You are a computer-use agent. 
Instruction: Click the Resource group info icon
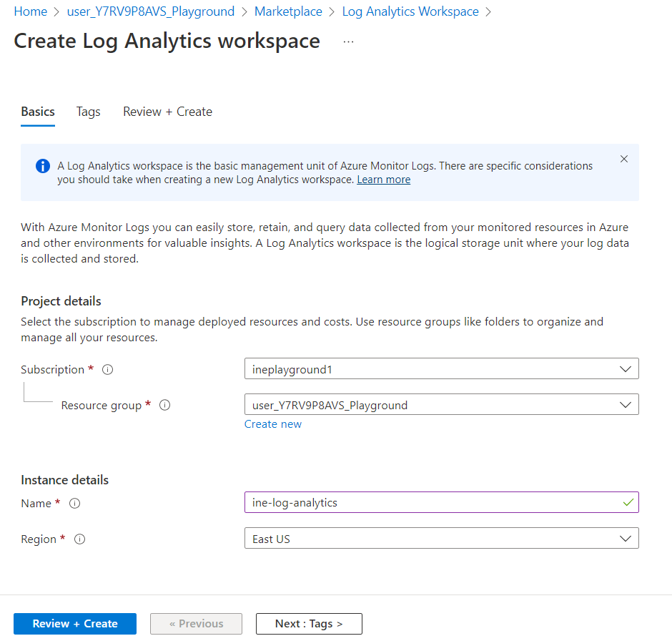point(164,406)
